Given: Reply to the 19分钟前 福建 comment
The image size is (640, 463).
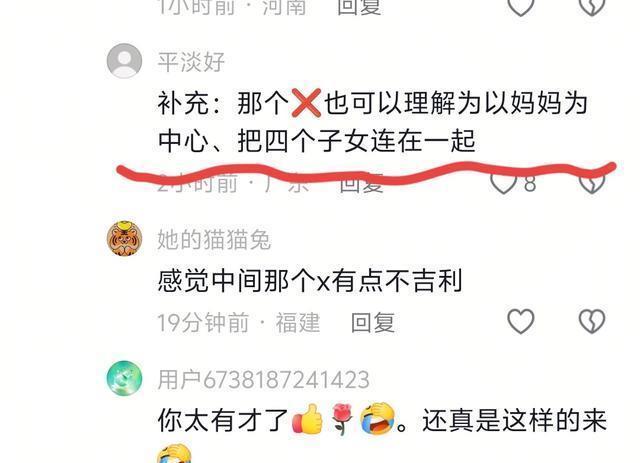Looking at the screenshot, I should [373, 323].
